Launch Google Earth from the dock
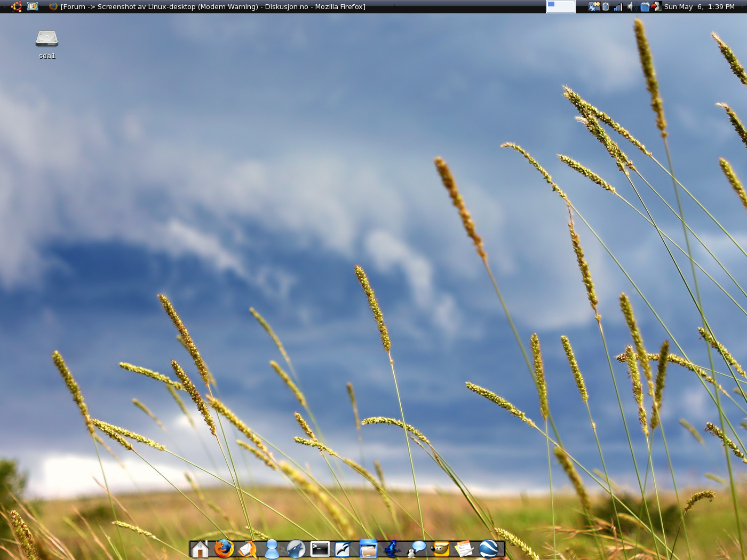The image size is (747, 560). tap(489, 549)
